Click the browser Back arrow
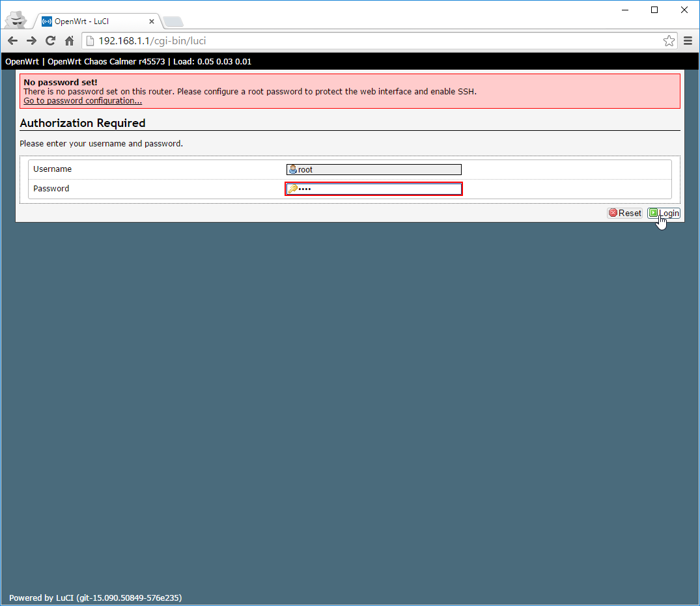 (12, 41)
